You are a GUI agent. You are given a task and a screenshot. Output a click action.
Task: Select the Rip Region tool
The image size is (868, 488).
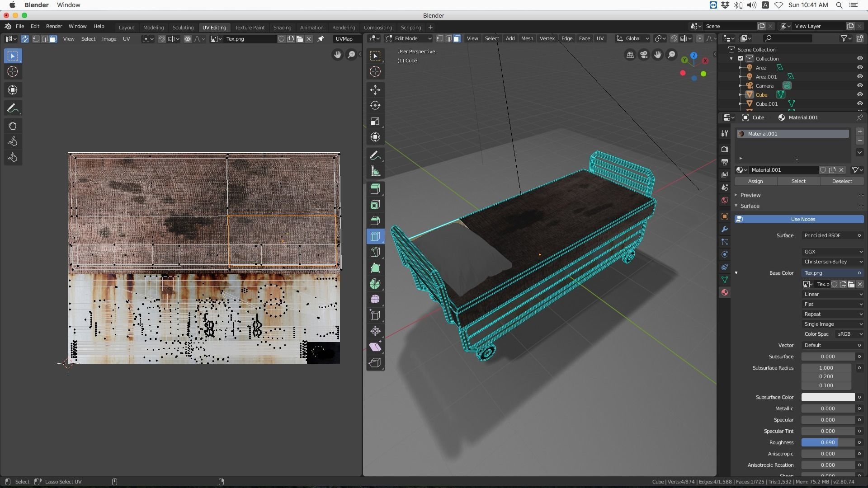pyautogui.click(x=375, y=363)
